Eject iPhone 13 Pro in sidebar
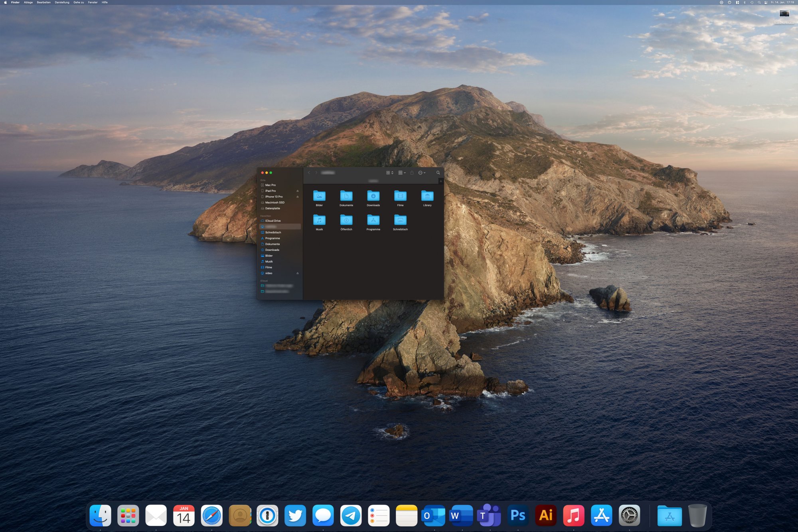The image size is (798, 532). click(297, 197)
